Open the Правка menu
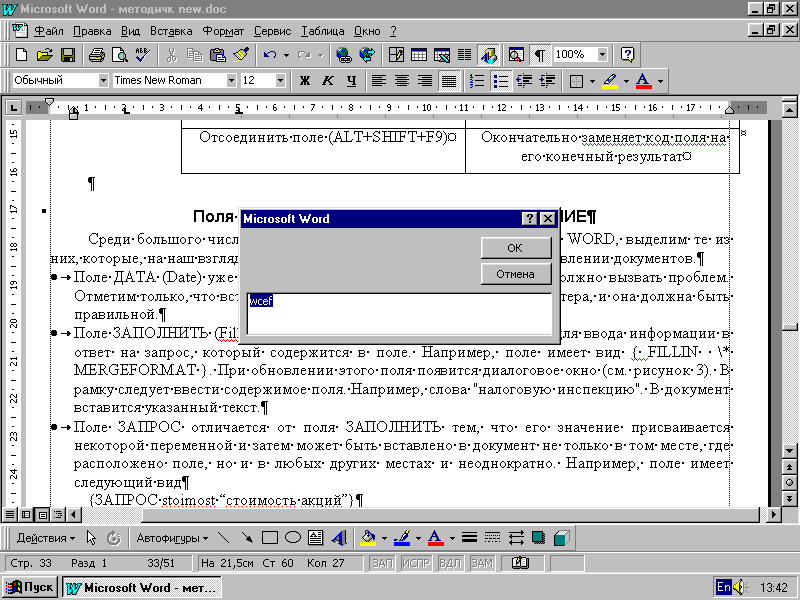This screenshot has height=600, width=800. tap(92, 31)
